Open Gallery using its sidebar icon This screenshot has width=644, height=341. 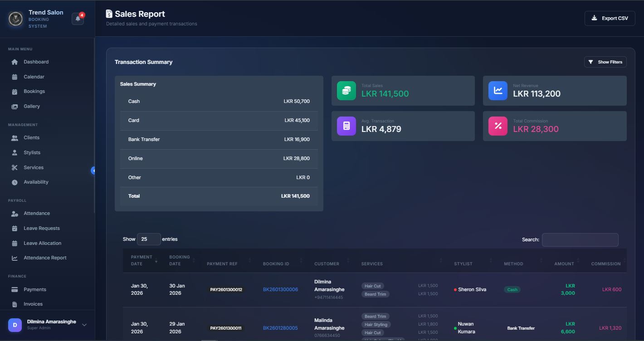point(14,106)
